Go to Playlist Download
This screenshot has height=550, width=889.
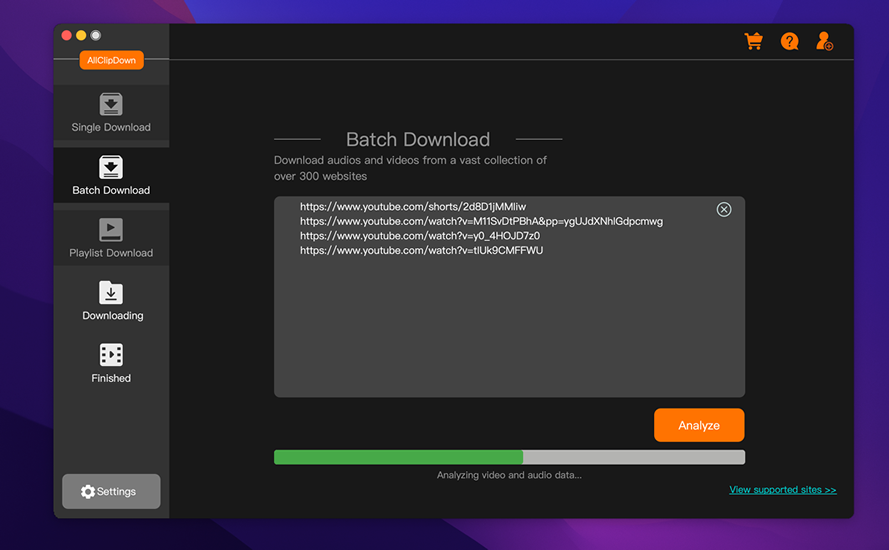coord(111,238)
